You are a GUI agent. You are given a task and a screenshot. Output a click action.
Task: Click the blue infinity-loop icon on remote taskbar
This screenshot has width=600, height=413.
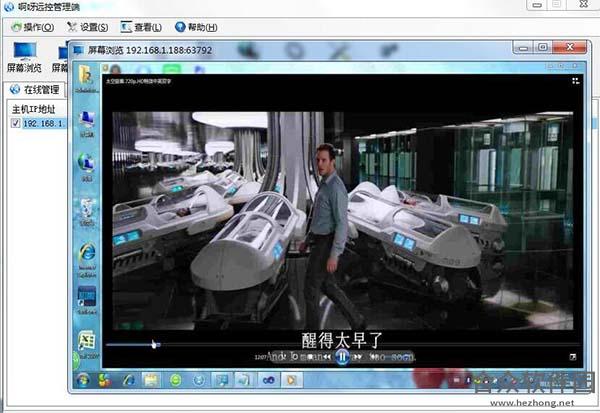click(x=268, y=380)
